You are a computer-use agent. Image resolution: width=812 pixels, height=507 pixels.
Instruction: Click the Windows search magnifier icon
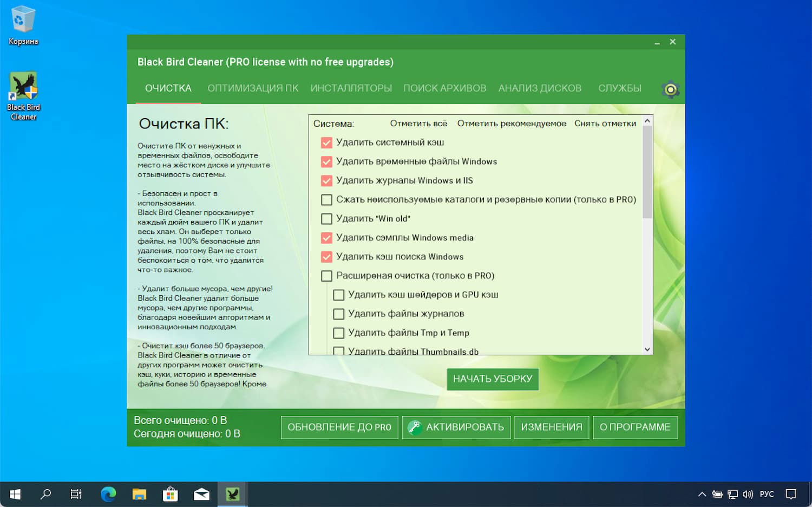pos(46,494)
